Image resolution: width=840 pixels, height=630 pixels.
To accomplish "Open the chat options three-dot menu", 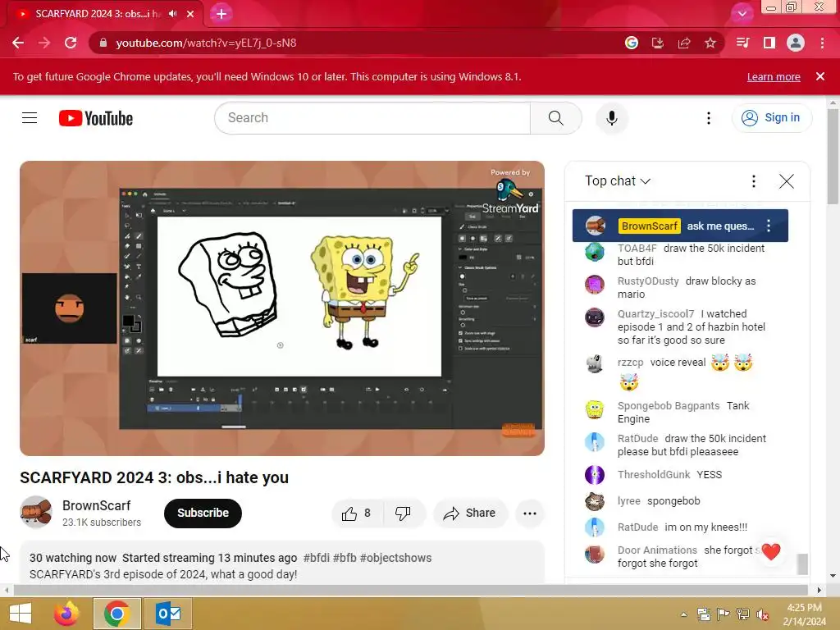I will [753, 181].
